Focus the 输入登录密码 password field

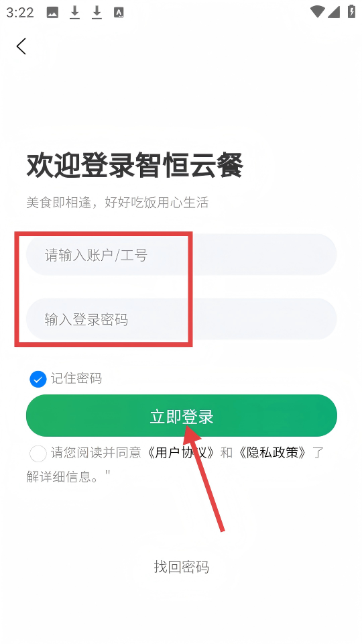[182, 319]
